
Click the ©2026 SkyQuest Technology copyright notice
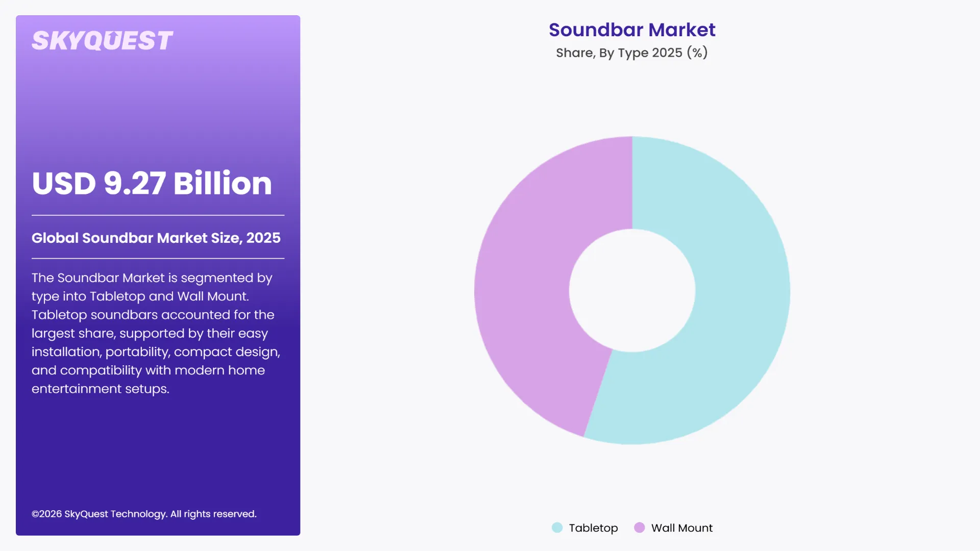pos(144,514)
